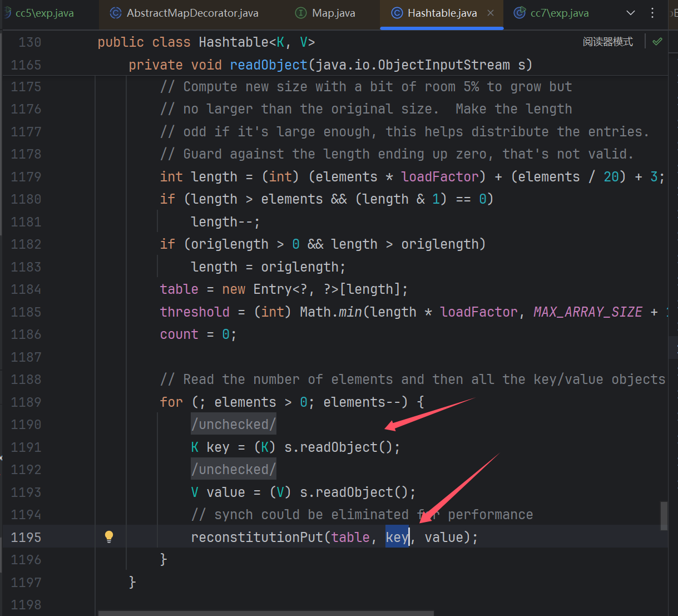The image size is (678, 616).
Task: Click 'int length' declaration on line 1179
Action: tap(199, 177)
